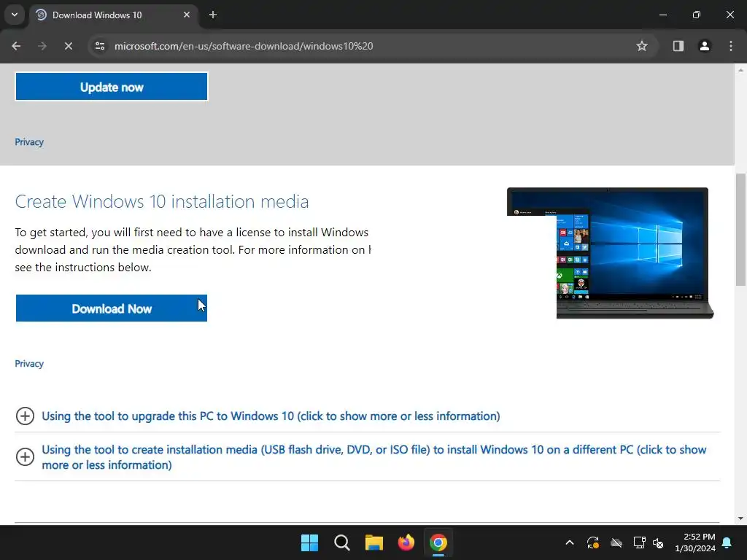Viewport: 747px width, 560px height.
Task: Click the Download Now button
Action: click(x=112, y=308)
